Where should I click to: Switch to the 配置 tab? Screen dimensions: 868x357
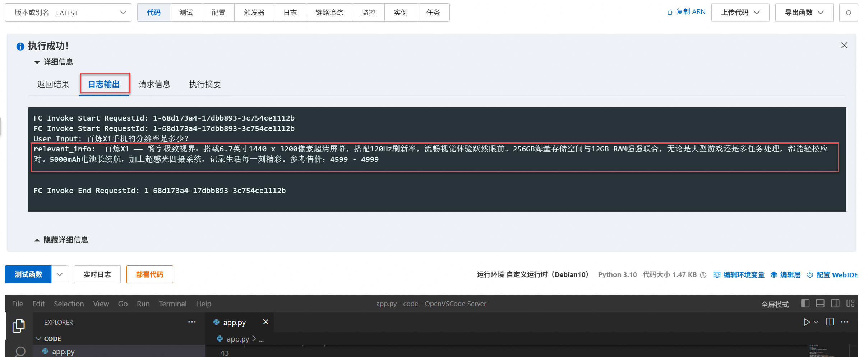[218, 13]
